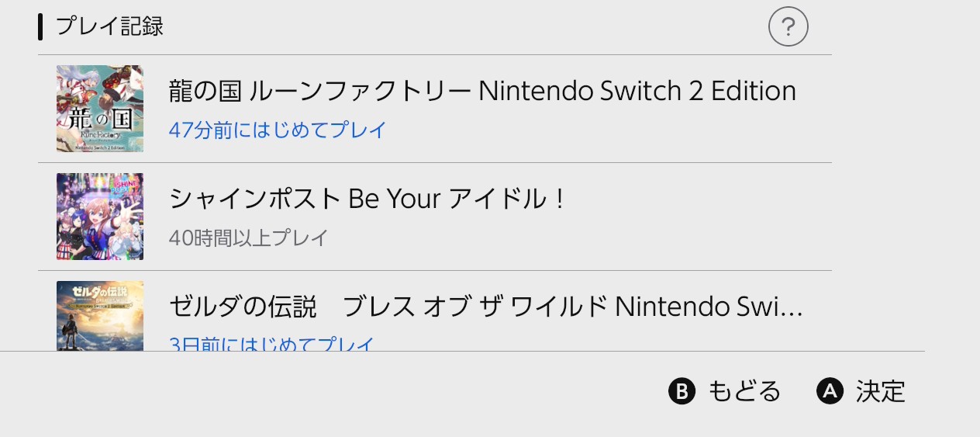The image size is (980, 437).
Task: Click the black bar marker beside プレイ記録
Action: point(40,27)
